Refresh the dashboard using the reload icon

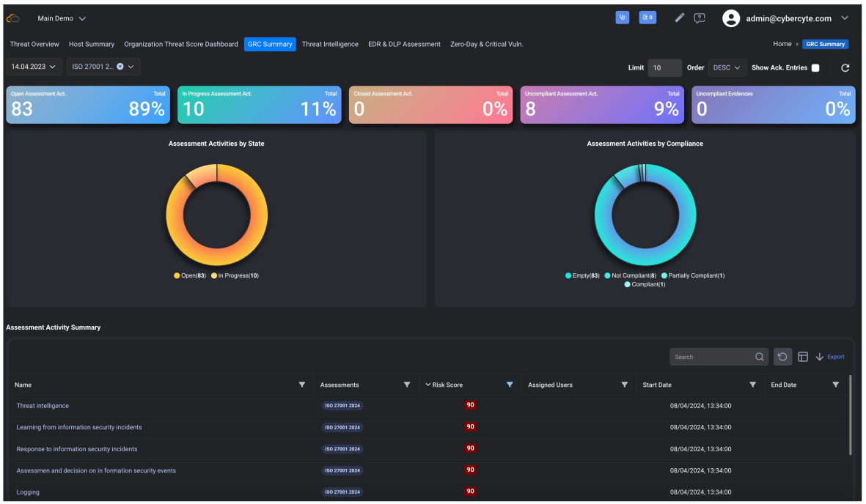coord(845,67)
